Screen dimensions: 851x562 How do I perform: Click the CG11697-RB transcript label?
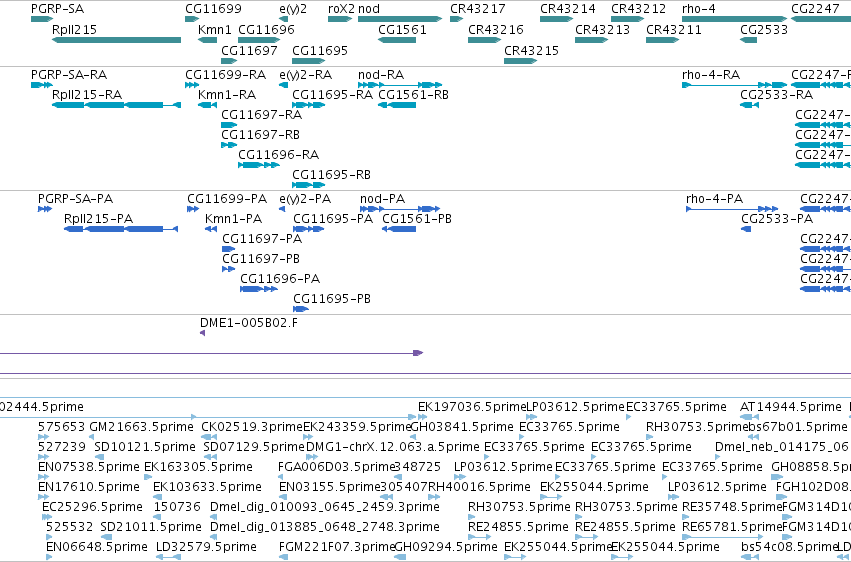tap(261, 135)
